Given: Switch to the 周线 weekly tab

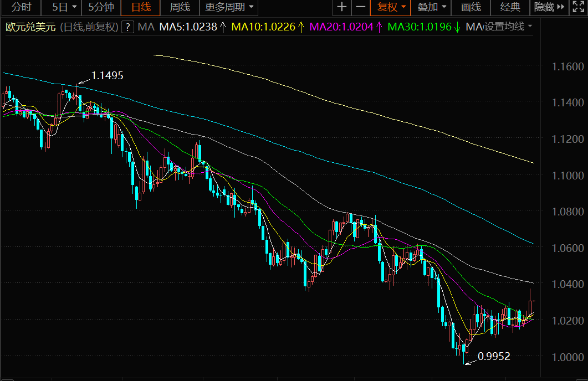Looking at the screenshot, I should pos(180,7).
